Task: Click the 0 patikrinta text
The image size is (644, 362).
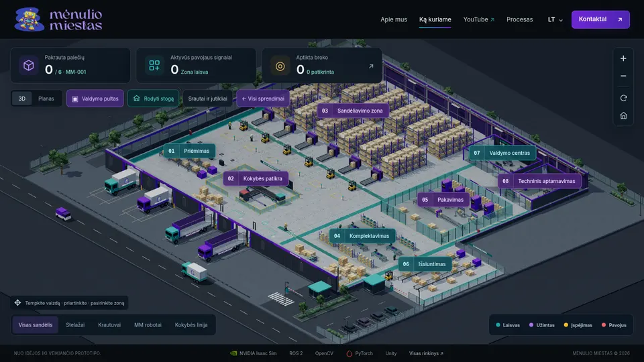Action: point(320,72)
